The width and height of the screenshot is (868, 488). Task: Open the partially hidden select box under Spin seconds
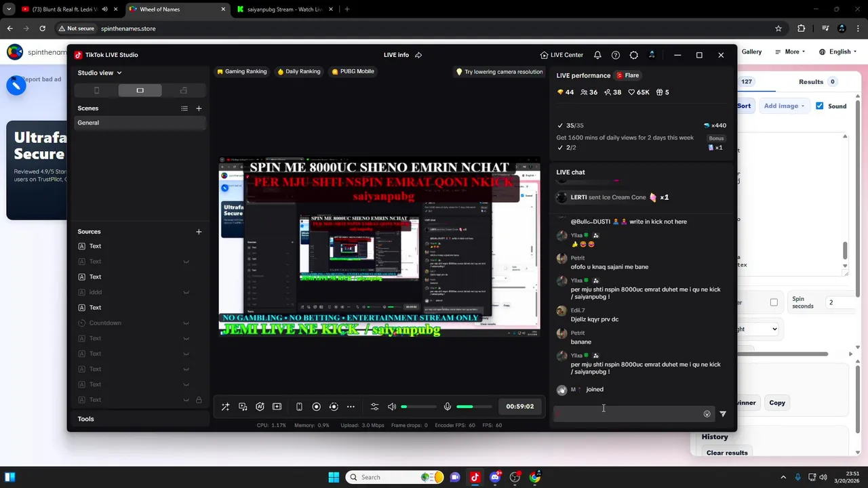(757, 329)
